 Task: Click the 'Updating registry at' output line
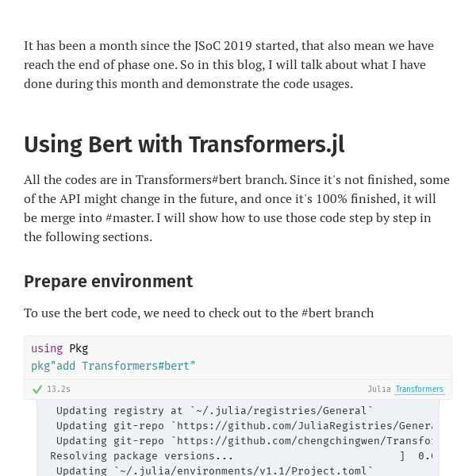point(214,411)
